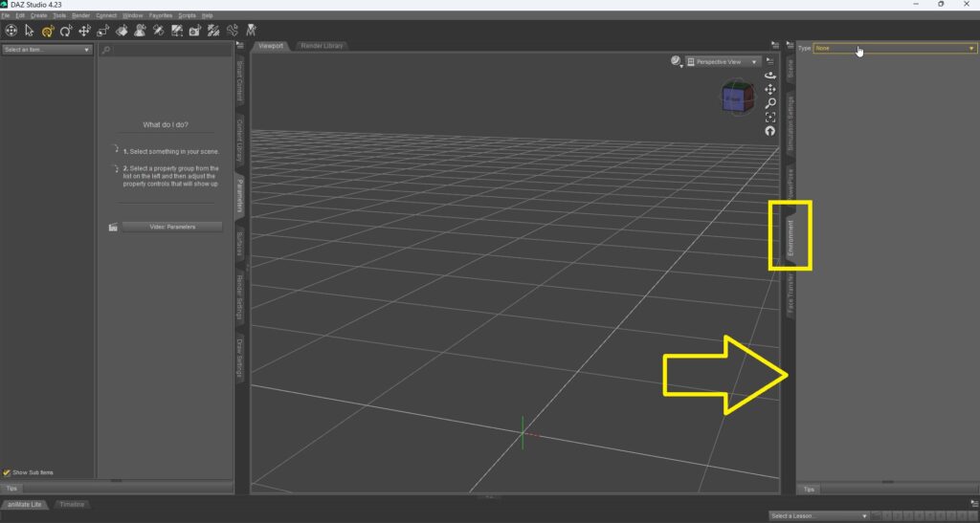Switch to the Viewport tab
The height and width of the screenshot is (523, 980).
271,46
